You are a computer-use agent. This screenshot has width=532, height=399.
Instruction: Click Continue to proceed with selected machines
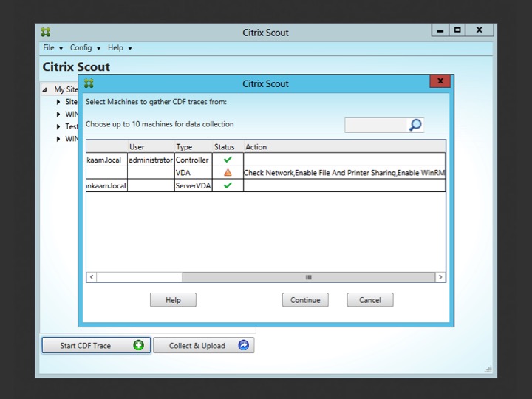[305, 300]
